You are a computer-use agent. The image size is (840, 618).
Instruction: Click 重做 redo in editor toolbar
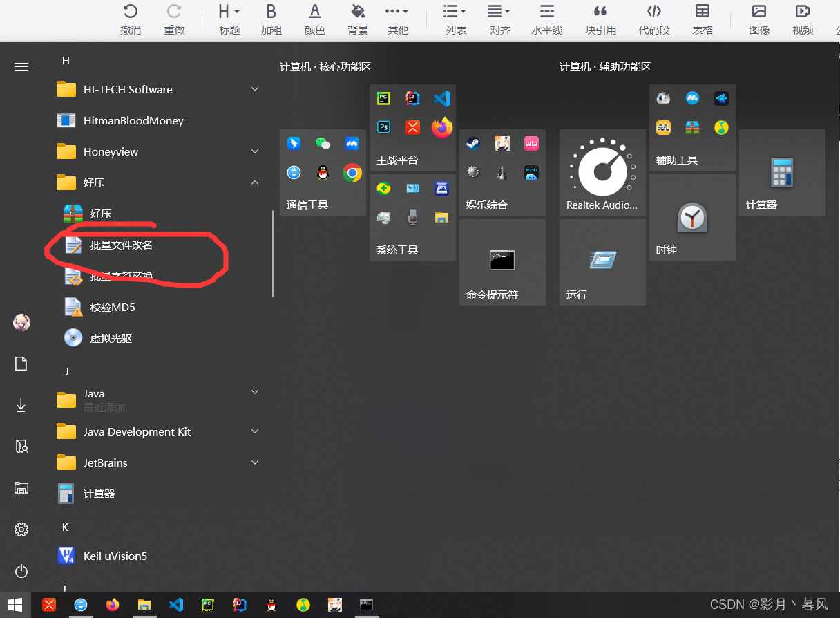174,19
